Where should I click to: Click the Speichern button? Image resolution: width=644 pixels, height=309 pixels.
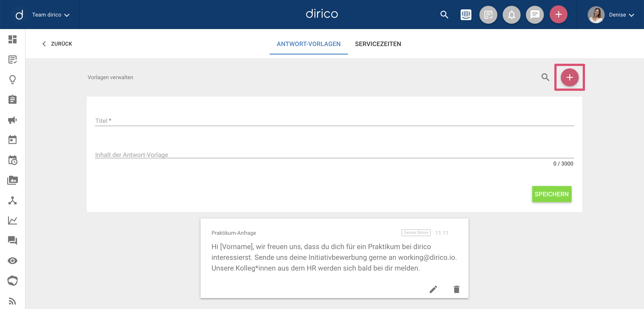pyautogui.click(x=551, y=194)
